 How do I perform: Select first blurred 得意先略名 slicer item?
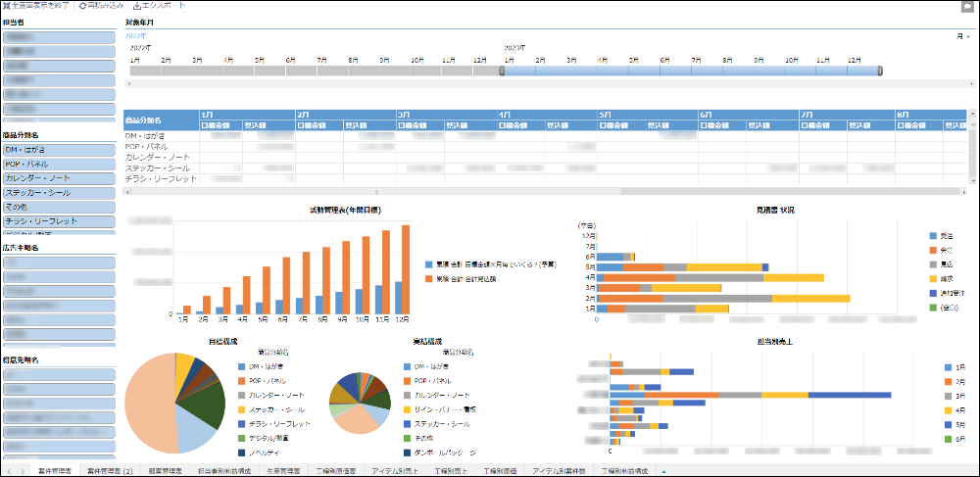60,375
